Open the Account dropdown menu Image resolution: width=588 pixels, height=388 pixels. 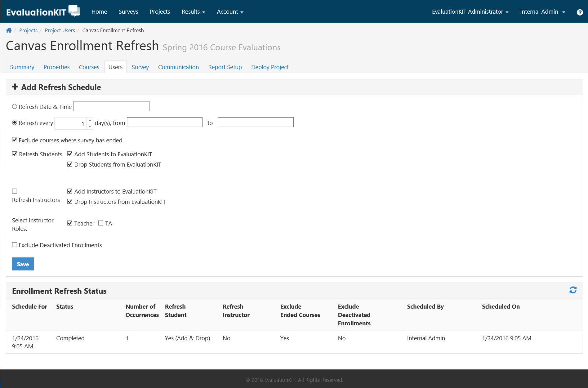click(230, 12)
